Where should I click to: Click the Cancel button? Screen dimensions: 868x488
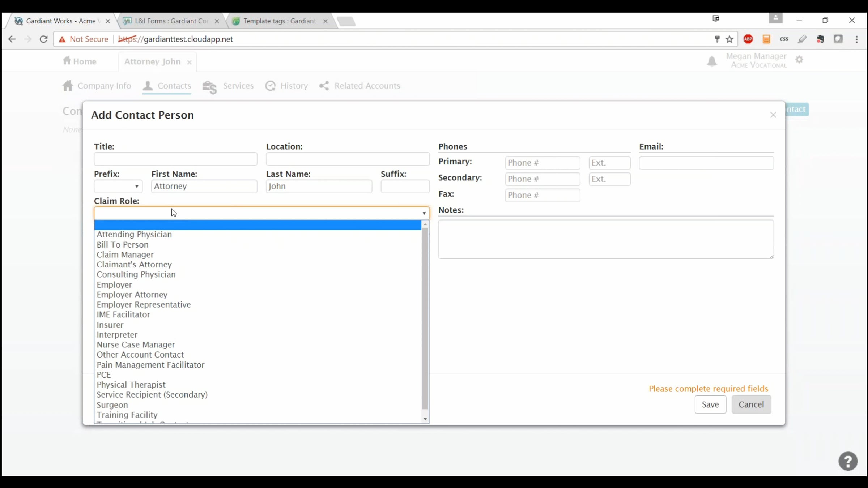click(751, 404)
